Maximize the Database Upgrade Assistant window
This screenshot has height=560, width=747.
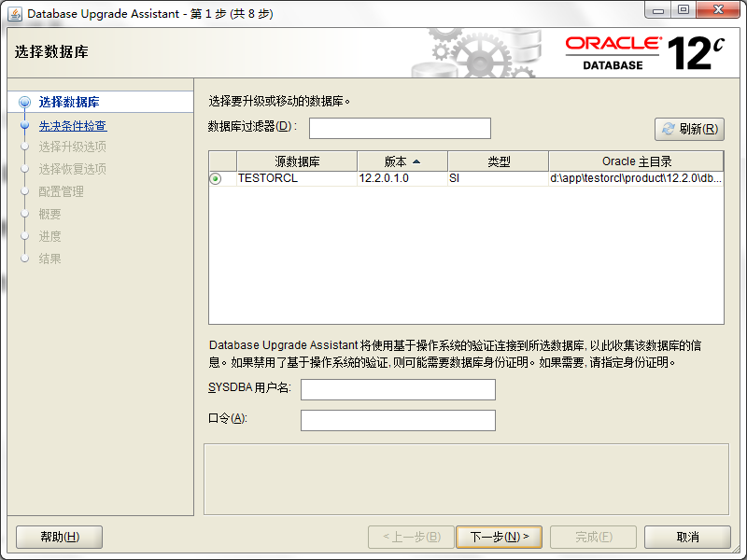click(x=684, y=10)
